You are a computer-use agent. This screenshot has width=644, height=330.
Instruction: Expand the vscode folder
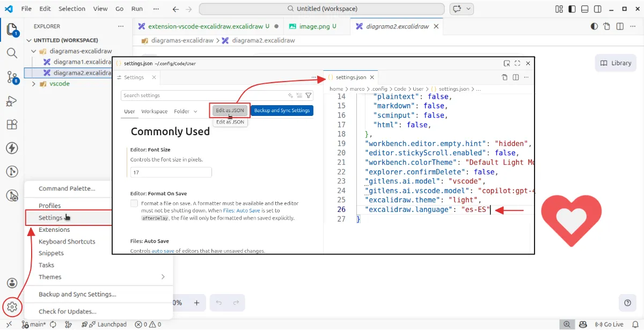[x=34, y=84]
